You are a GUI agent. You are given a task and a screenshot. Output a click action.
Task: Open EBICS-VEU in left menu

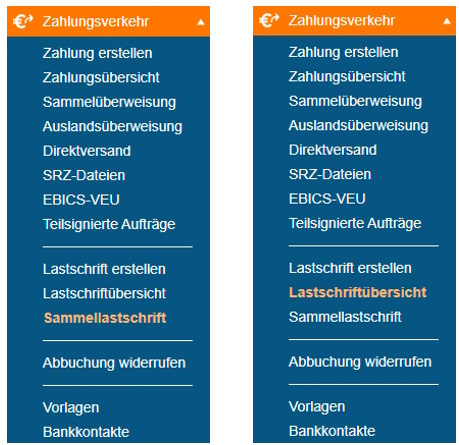(81, 200)
